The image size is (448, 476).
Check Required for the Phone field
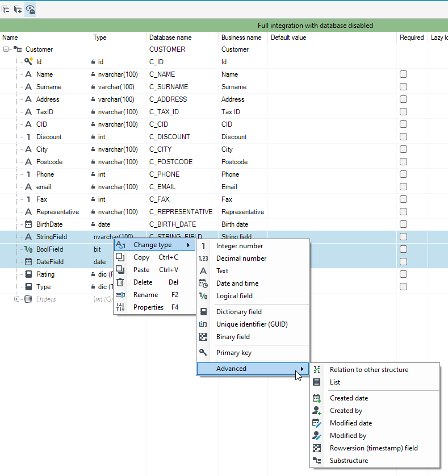pyautogui.click(x=403, y=174)
